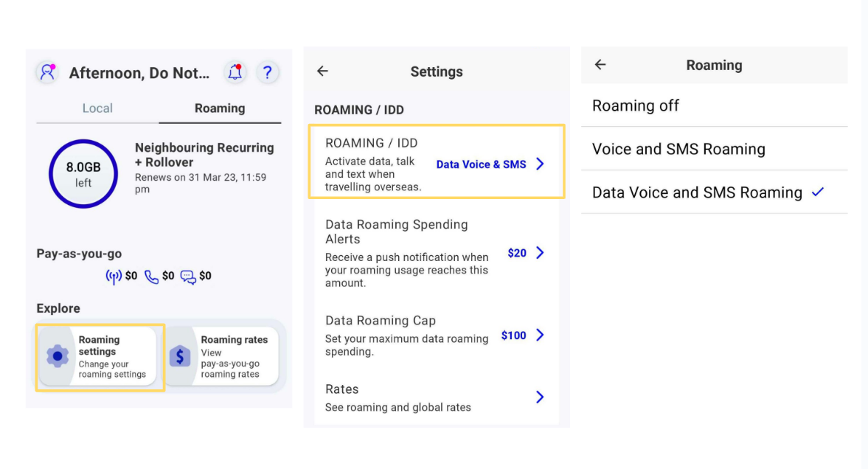The width and height of the screenshot is (868, 469).
Task: Open the profile avatar icon
Action: [x=47, y=72]
